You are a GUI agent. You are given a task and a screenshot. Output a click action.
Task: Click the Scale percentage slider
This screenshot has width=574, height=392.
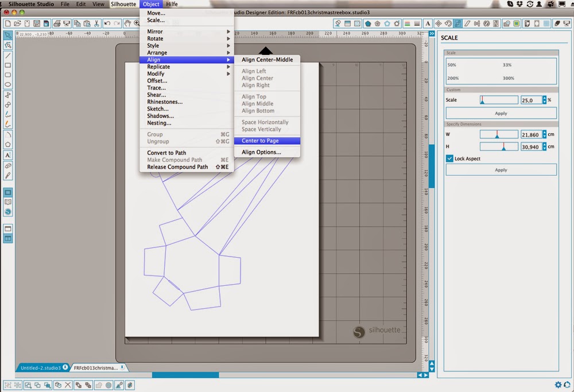(499, 100)
